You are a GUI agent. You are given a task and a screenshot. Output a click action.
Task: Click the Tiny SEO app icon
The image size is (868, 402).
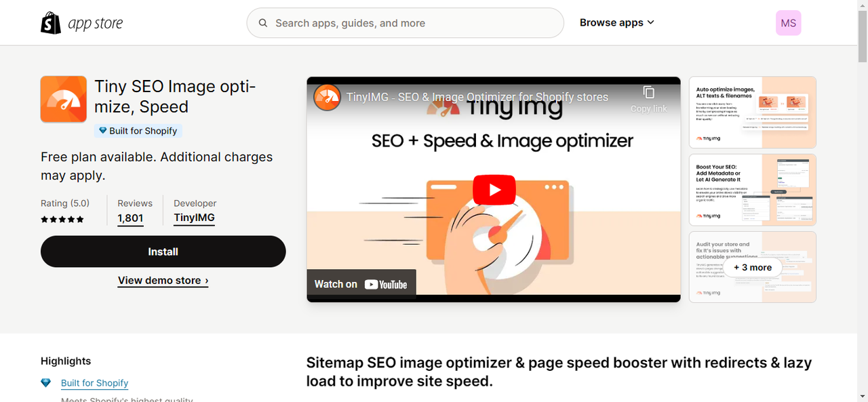click(64, 99)
